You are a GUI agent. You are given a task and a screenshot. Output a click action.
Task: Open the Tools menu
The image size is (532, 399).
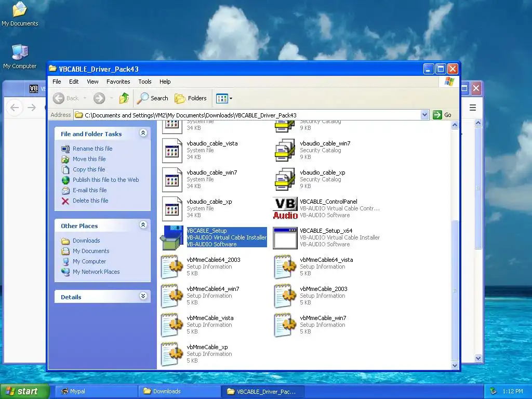click(144, 82)
